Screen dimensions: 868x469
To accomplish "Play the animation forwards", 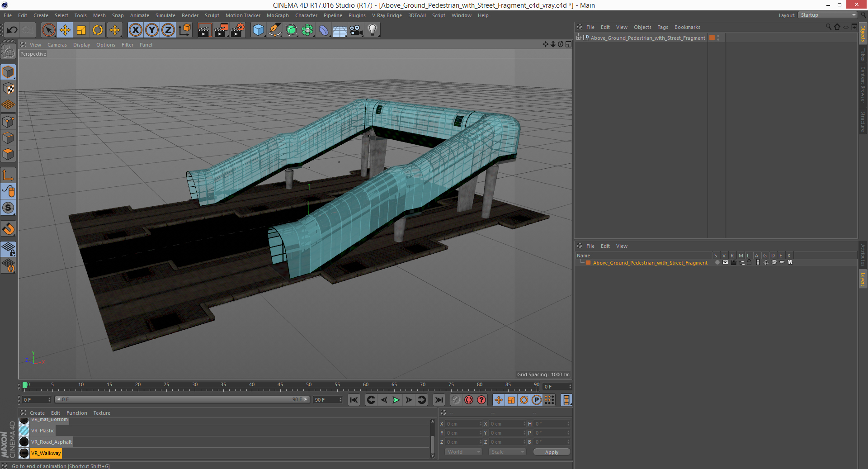I will 396,400.
